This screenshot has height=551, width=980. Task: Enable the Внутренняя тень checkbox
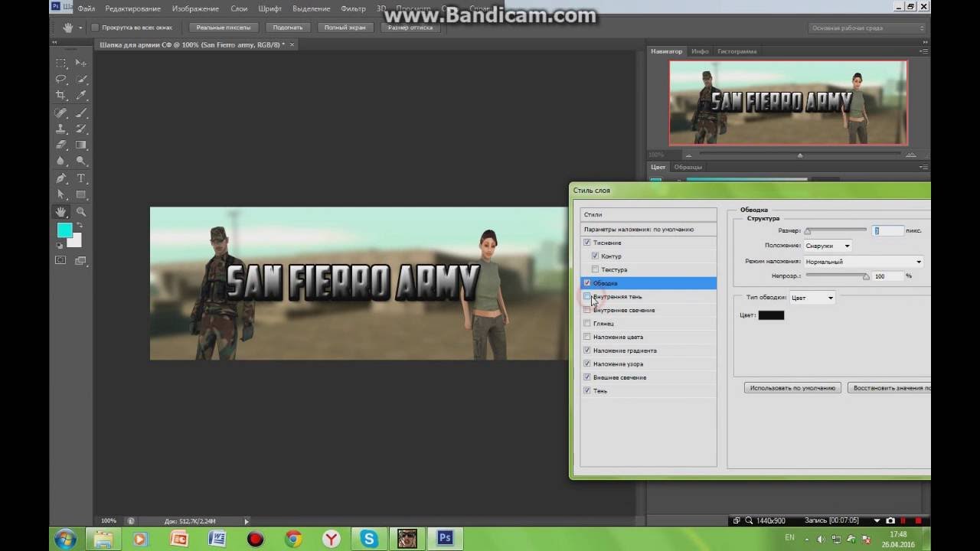point(587,296)
